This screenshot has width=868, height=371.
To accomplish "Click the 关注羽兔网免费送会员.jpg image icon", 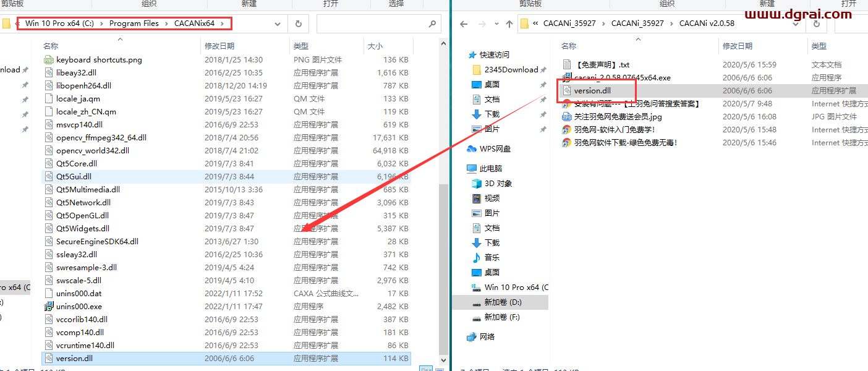I will [567, 116].
